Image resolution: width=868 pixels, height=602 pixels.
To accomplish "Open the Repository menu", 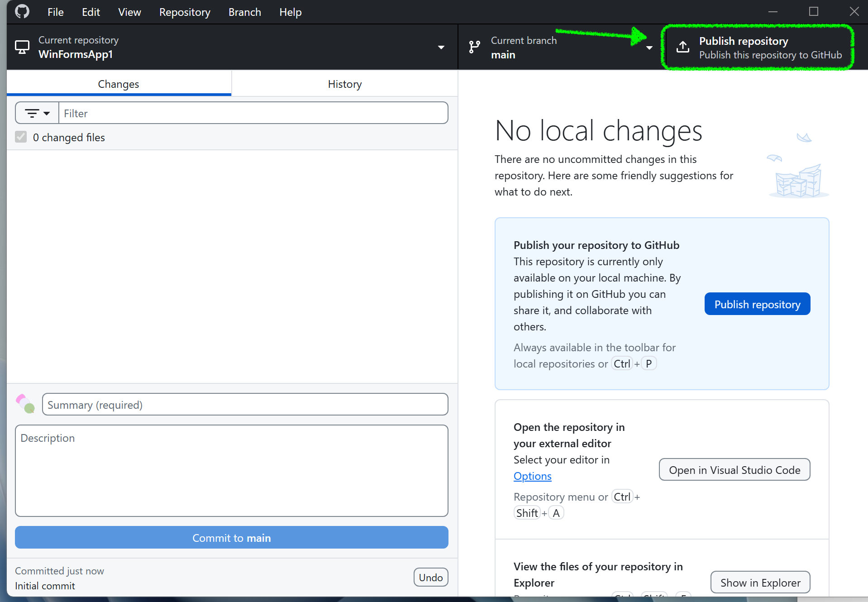I will 185,12.
